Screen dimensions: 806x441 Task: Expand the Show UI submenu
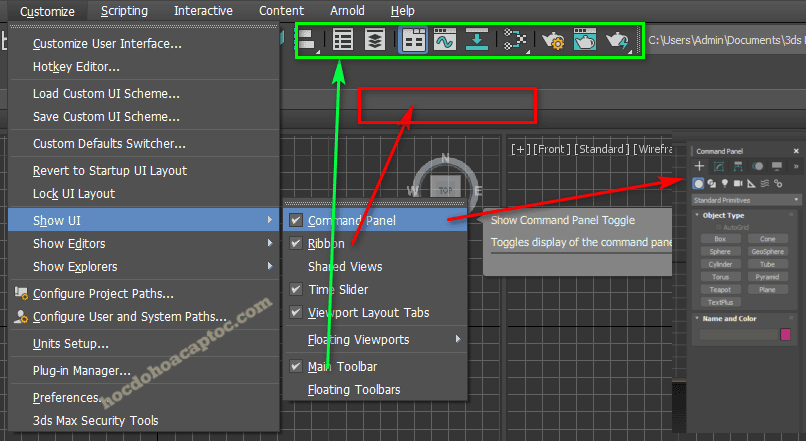[x=143, y=220]
